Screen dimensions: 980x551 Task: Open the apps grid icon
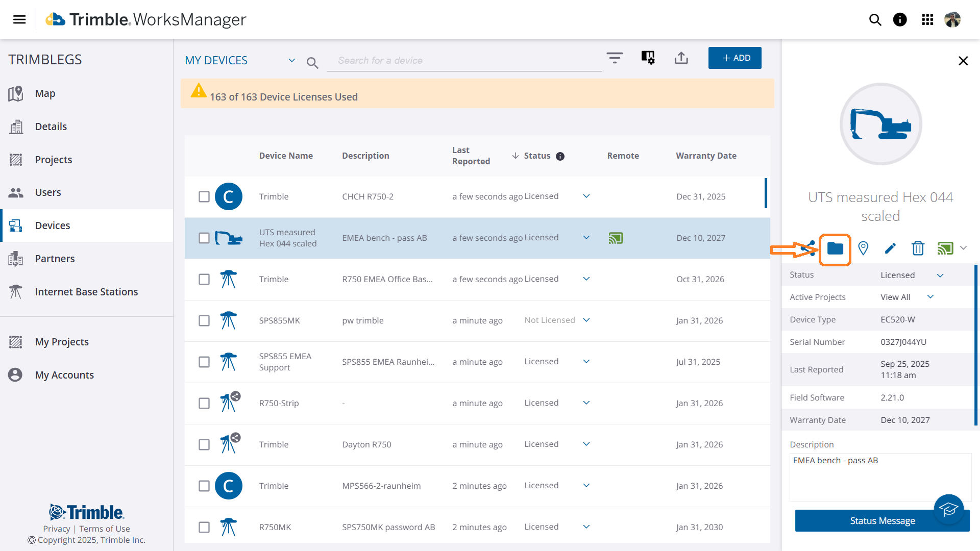click(927, 19)
